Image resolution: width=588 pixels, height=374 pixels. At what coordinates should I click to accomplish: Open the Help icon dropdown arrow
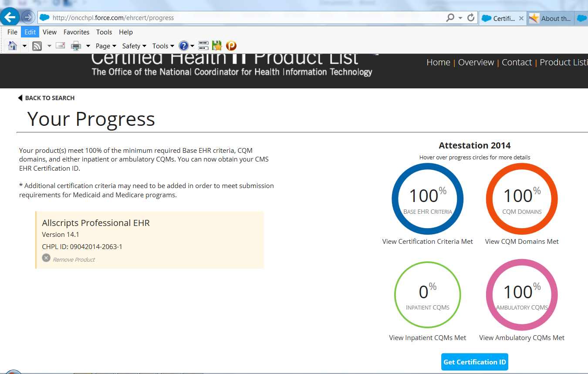tap(193, 46)
